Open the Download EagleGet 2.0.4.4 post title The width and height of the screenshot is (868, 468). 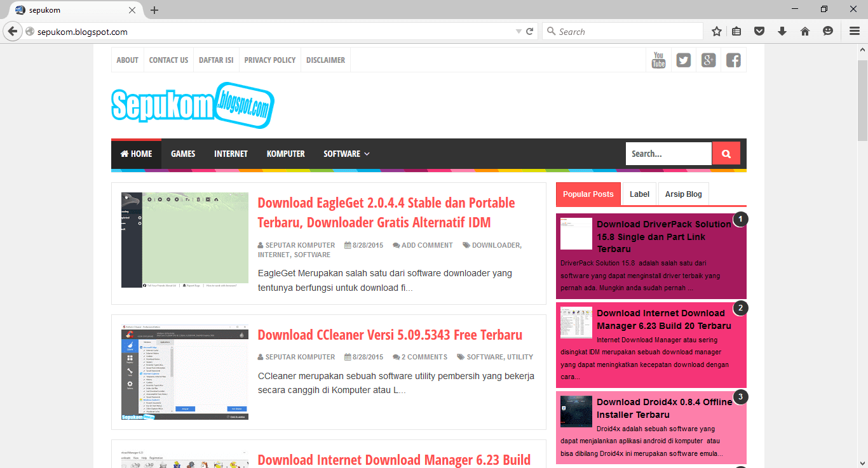(x=386, y=213)
